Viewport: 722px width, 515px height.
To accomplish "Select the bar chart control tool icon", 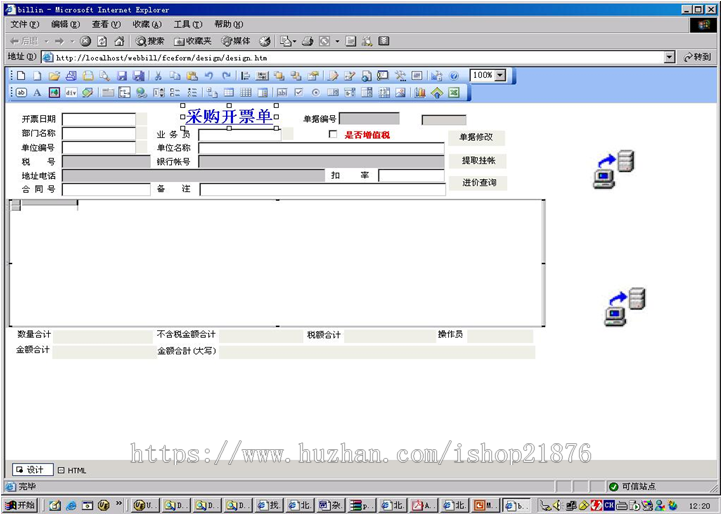I will 419,93.
